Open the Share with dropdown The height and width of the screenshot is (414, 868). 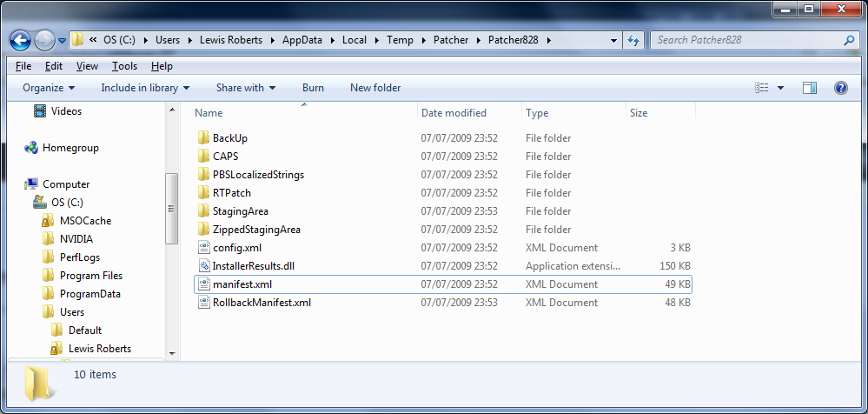click(x=246, y=88)
